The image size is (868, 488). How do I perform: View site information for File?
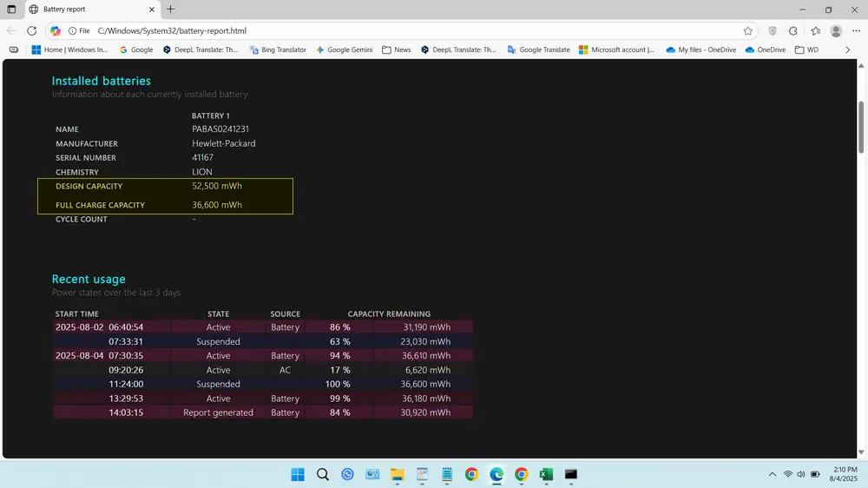[x=79, y=31]
